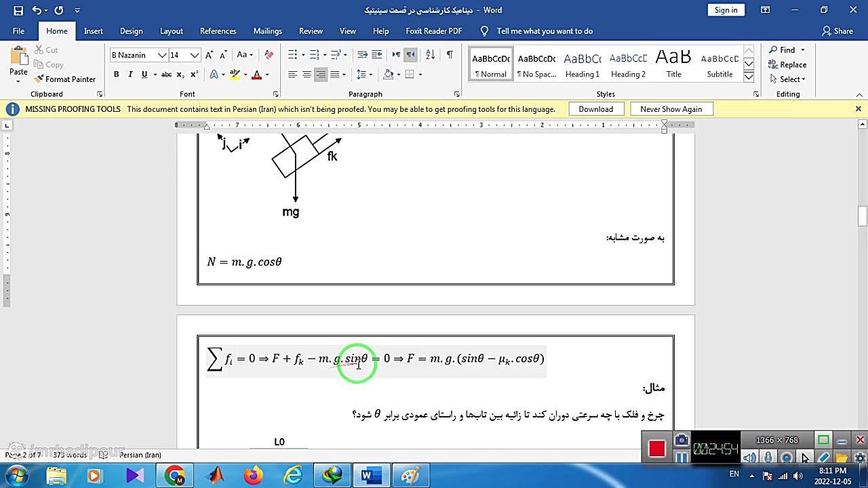Take snapshot with recorder camera icon

coord(682,441)
